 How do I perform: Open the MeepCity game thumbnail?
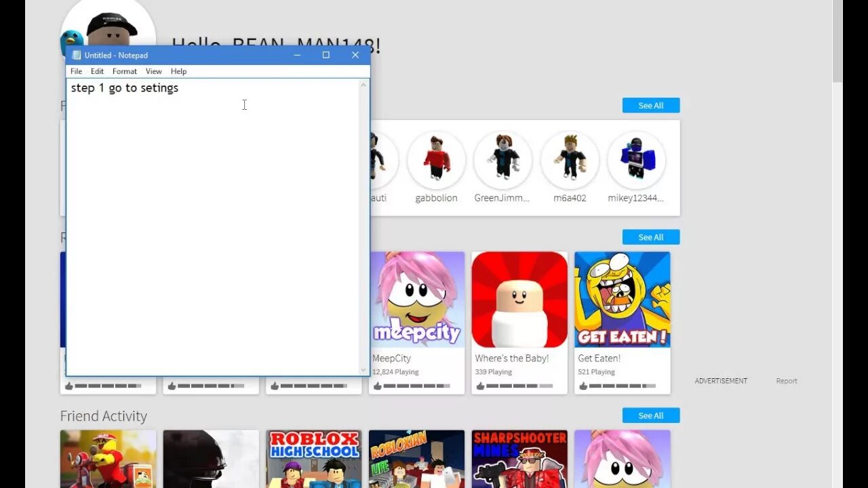tap(417, 300)
